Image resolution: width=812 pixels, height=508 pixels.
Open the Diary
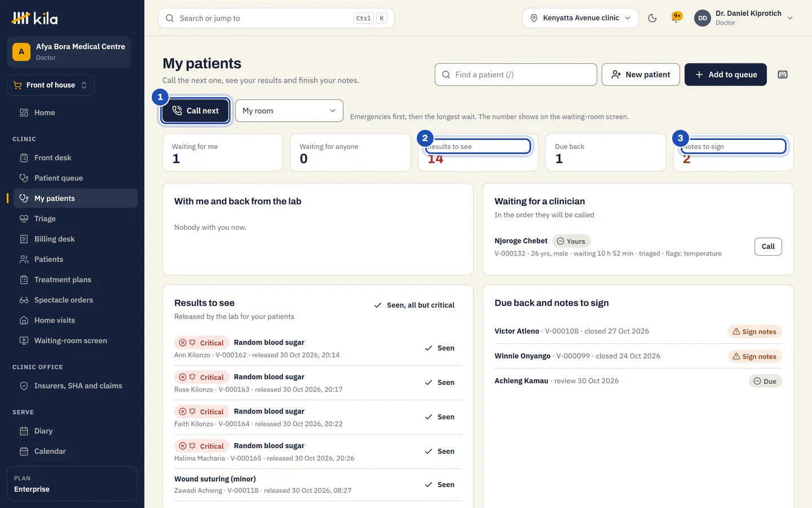(x=74, y=431)
